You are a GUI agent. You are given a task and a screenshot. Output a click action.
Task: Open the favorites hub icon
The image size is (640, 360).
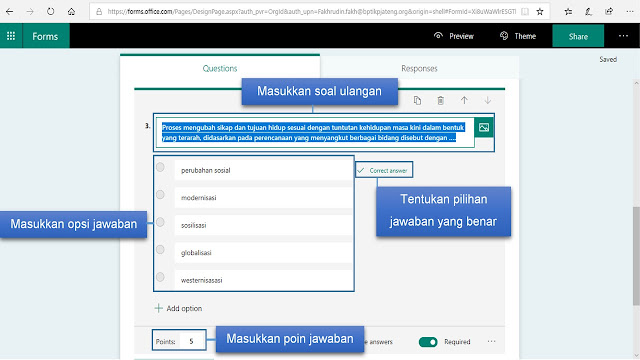568,11
